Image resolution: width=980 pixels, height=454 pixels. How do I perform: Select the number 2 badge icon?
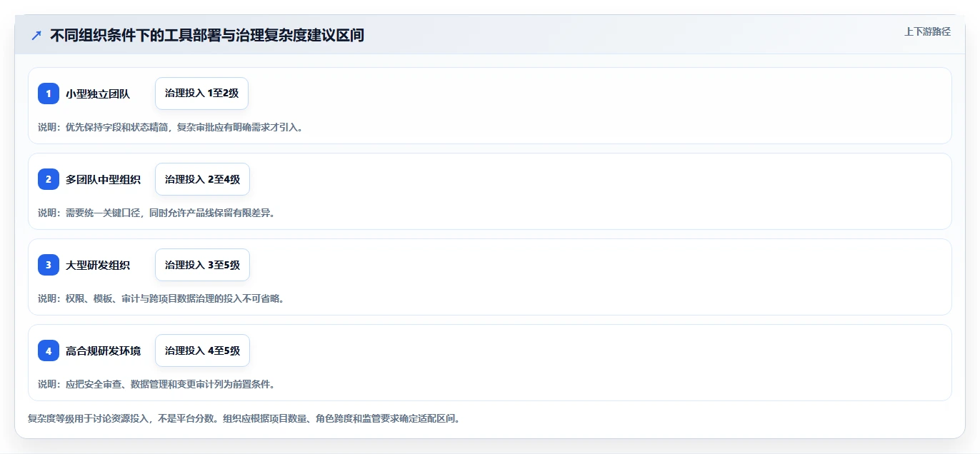pos(49,179)
